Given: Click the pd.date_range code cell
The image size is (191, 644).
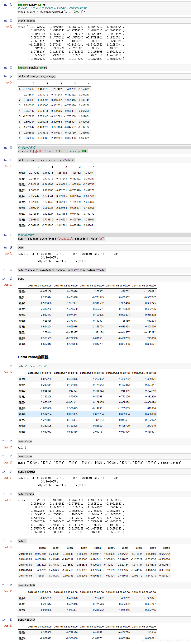Looking at the screenshot, I should point(104,237).
